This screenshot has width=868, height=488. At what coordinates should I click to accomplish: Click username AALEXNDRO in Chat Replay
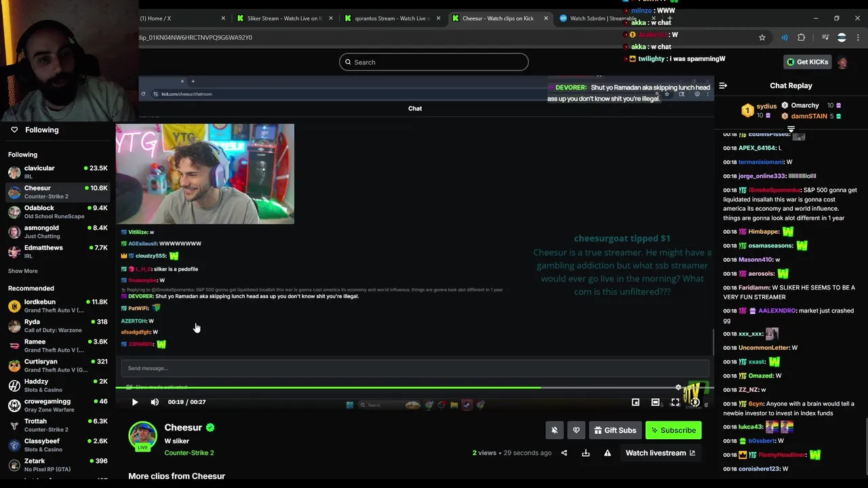(x=777, y=310)
